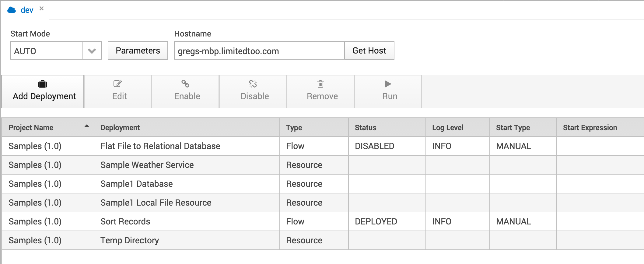This screenshot has width=644, height=264.
Task: Click the Disable broken-link icon
Action: coord(253,84)
